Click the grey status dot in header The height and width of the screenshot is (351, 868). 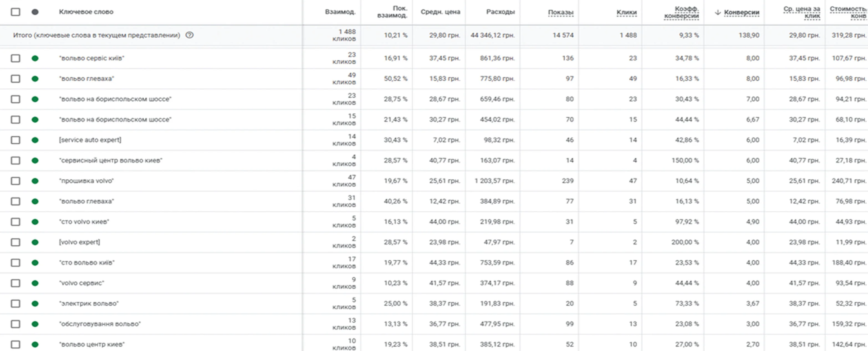pos(35,12)
